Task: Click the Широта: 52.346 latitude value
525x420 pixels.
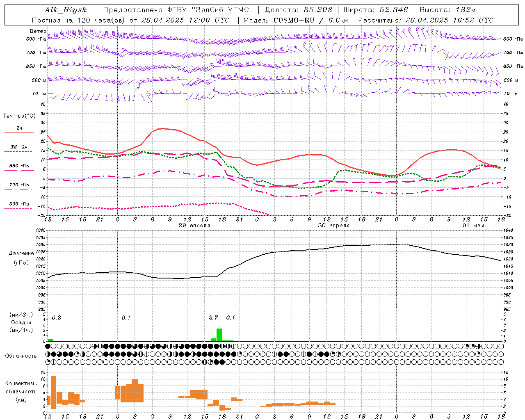Action: pos(376,10)
